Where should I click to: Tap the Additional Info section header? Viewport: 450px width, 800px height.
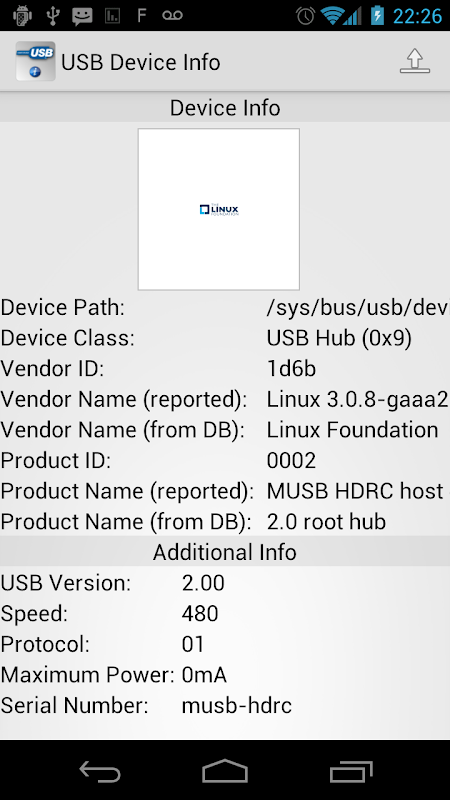(225, 552)
